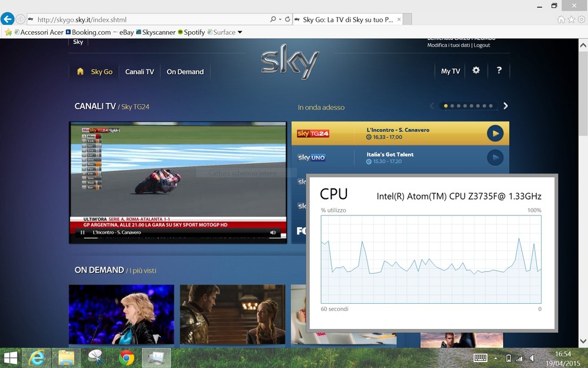
Task: Click the Logout link
Action: [482, 45]
